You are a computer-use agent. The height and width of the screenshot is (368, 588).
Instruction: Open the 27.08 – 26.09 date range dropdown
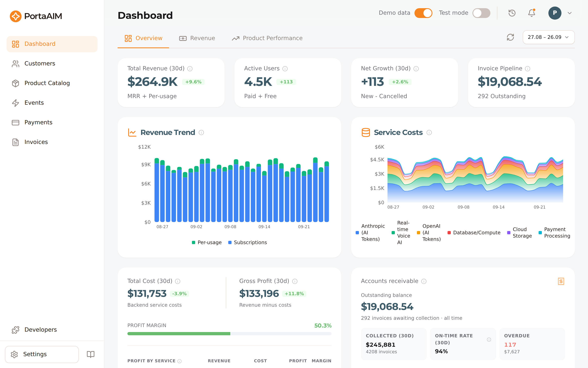tap(548, 37)
